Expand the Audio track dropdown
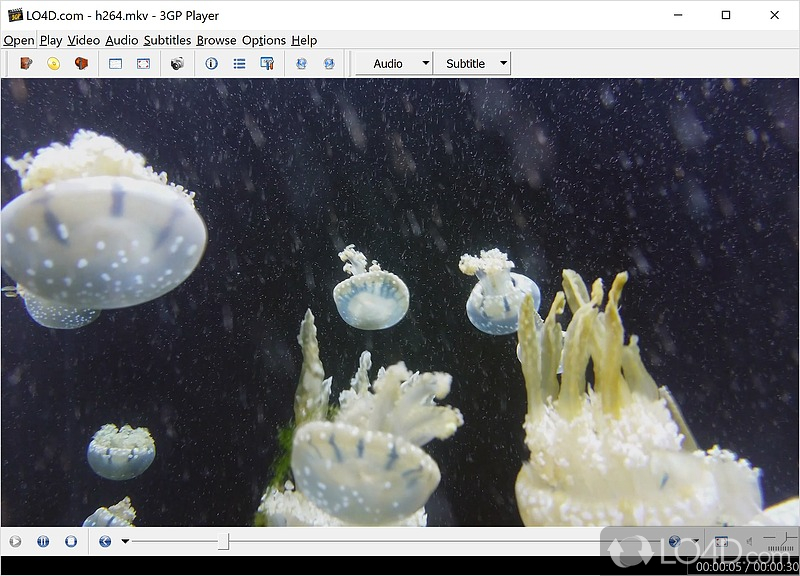Viewport: 800px width, 576px height. coord(425,64)
